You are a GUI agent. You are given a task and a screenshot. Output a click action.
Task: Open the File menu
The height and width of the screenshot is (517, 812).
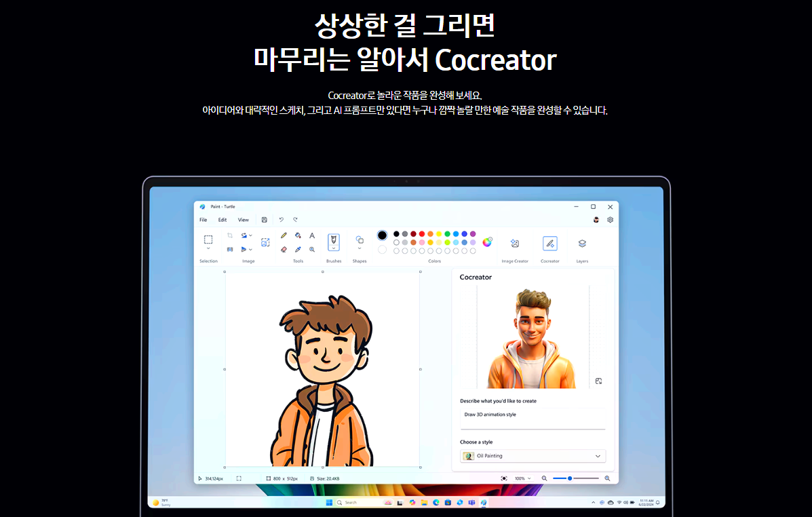coord(203,220)
